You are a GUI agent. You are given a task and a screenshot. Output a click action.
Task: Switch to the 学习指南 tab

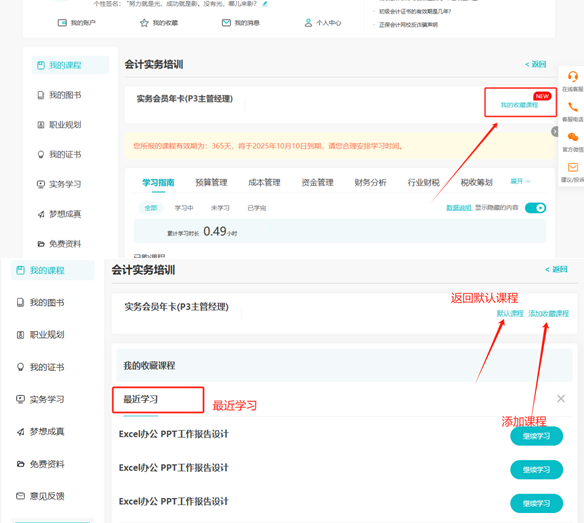[158, 183]
